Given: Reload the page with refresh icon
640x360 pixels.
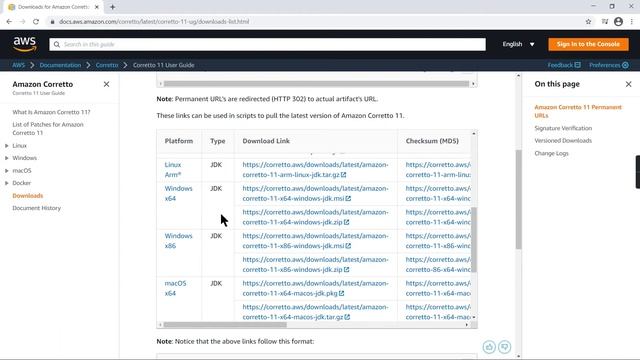Looking at the screenshot, I should 36,22.
